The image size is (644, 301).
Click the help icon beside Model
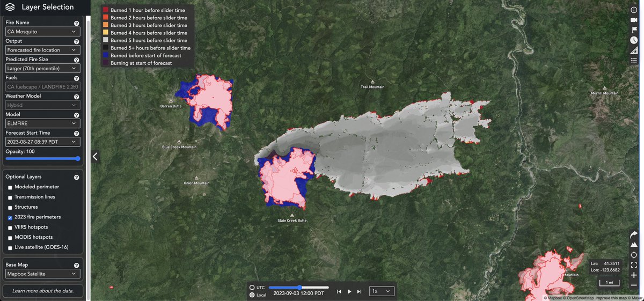point(76,115)
